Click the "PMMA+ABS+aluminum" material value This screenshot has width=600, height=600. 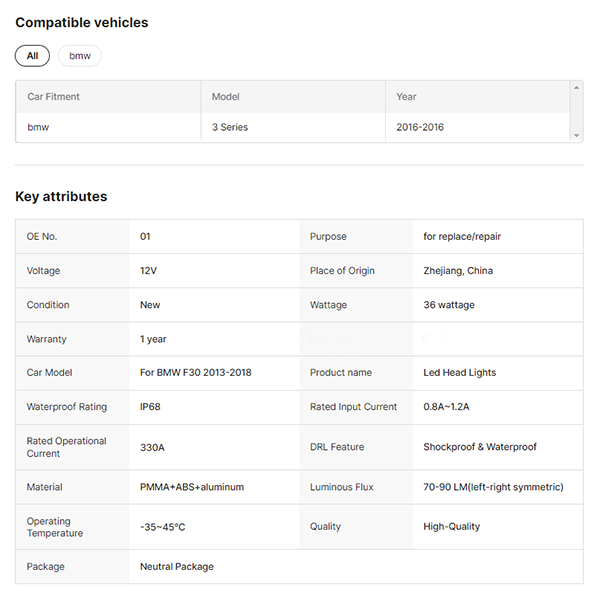coord(192,487)
